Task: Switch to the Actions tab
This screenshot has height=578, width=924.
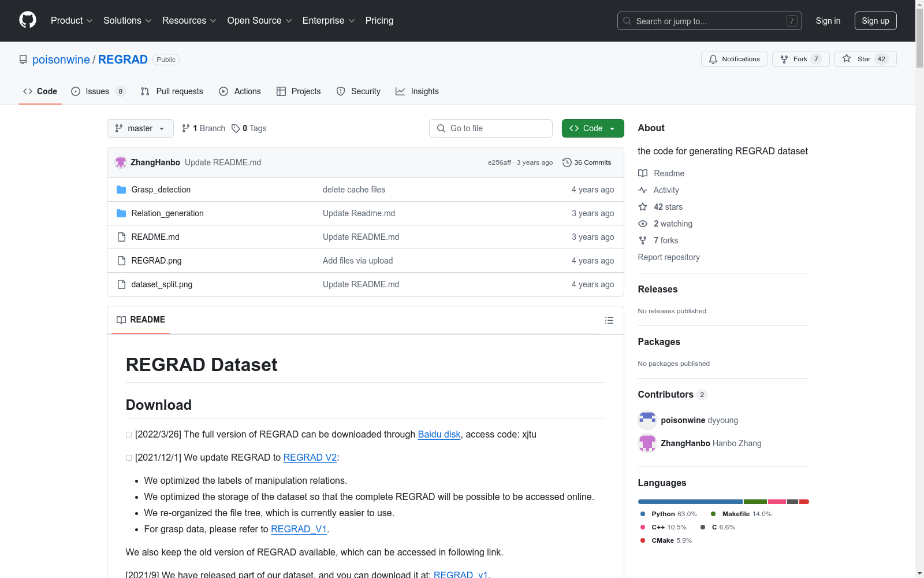Action: click(x=240, y=91)
